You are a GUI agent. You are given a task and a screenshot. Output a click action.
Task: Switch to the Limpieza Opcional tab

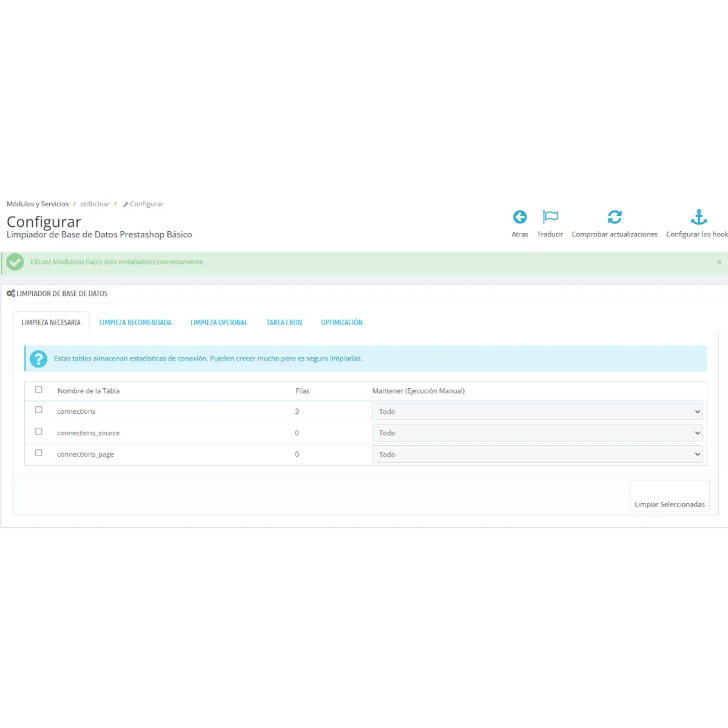[219, 323]
